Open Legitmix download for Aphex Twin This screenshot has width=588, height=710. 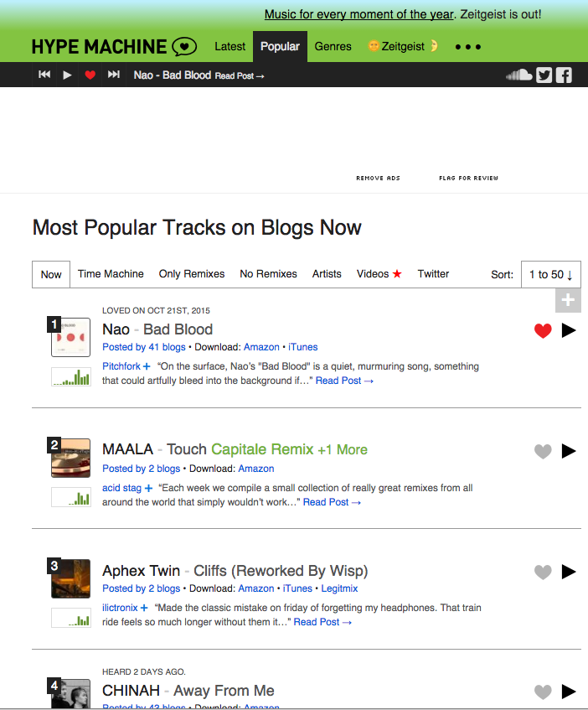[x=339, y=588]
